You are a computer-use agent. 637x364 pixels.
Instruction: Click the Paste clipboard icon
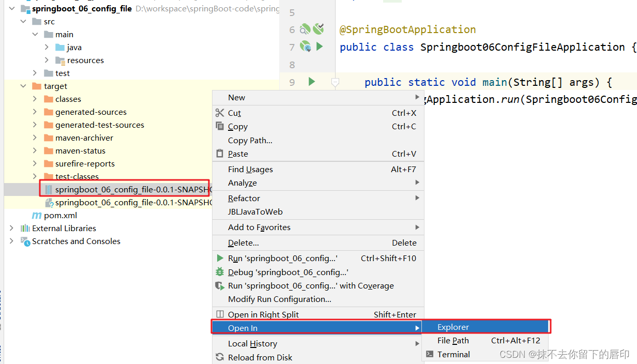[220, 154]
